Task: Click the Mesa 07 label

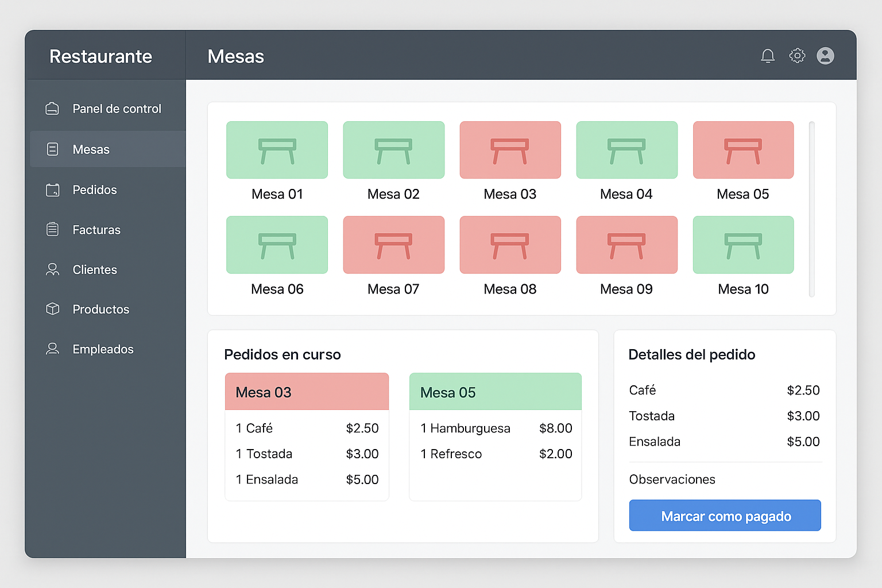Action: coord(394,289)
